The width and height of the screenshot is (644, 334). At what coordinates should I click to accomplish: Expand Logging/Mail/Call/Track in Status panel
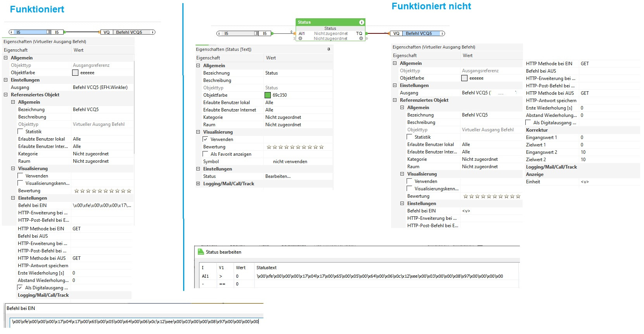pos(198,183)
